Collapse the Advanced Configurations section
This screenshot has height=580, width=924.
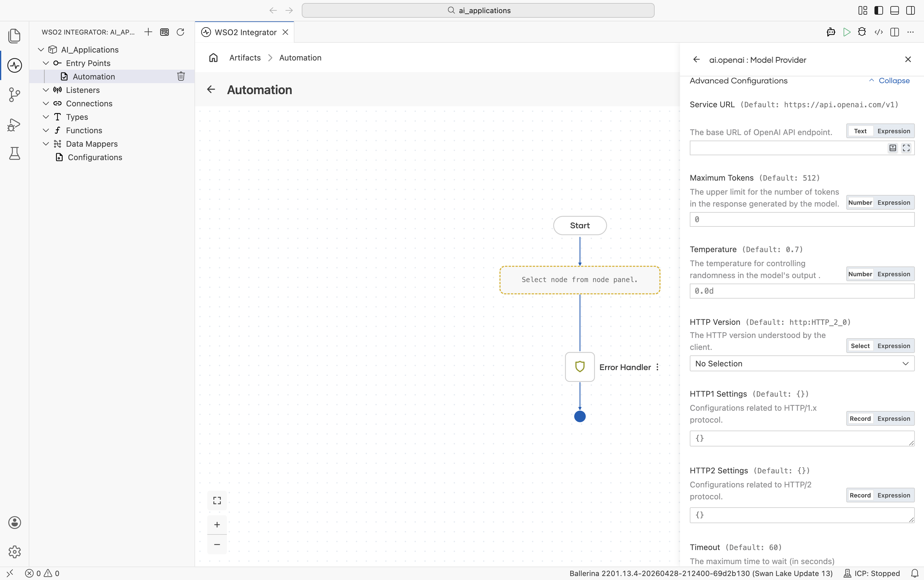(x=889, y=81)
